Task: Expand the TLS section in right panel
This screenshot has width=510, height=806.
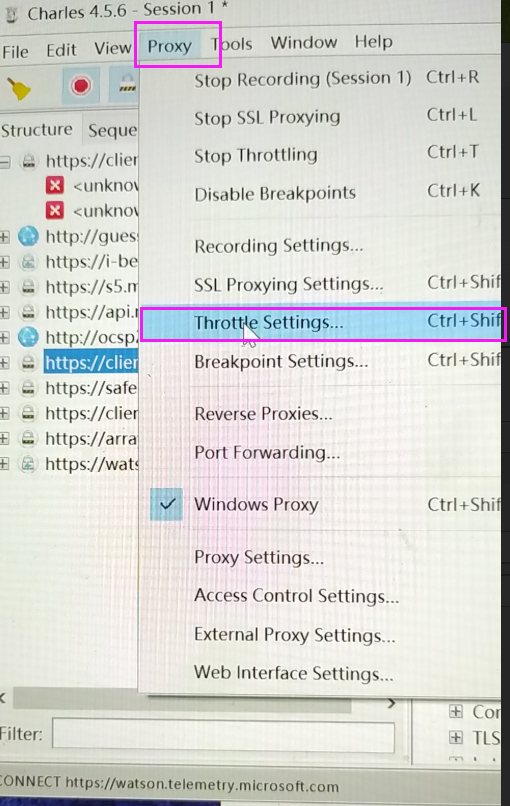Action: [x=455, y=737]
